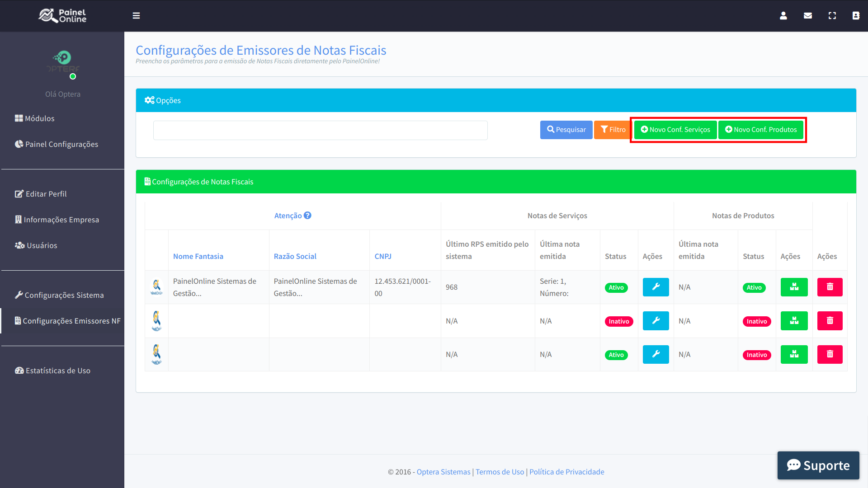
Task: Click wrench service config for first row
Action: coord(656,287)
